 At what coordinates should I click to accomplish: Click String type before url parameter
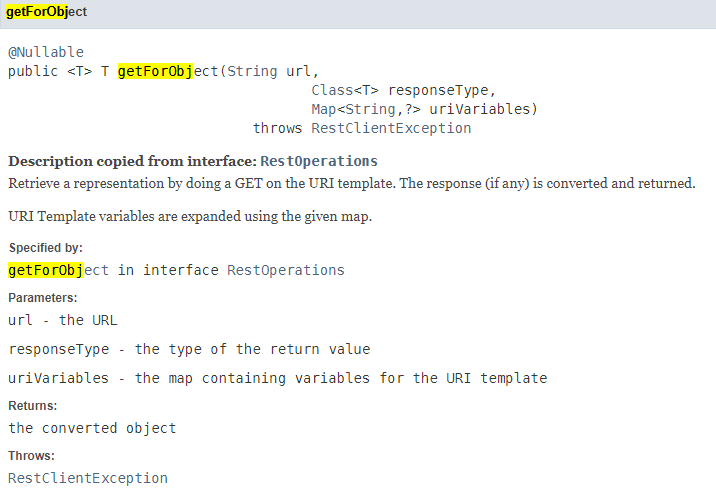[x=253, y=71]
